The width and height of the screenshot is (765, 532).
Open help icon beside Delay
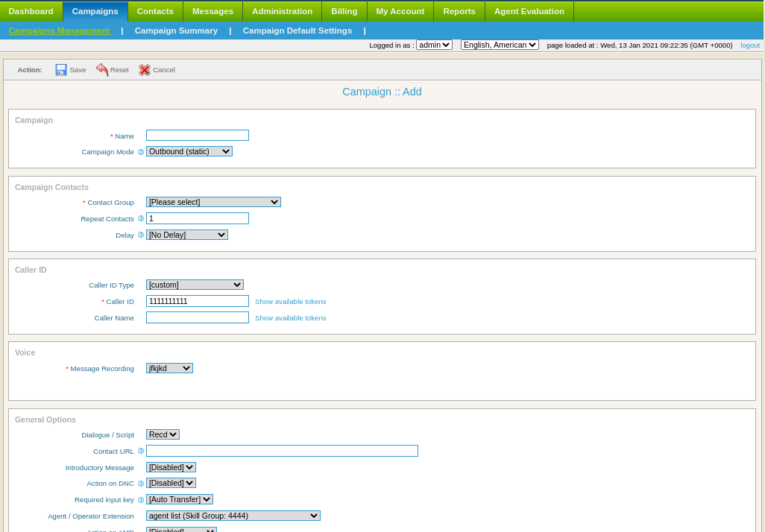[x=141, y=235]
